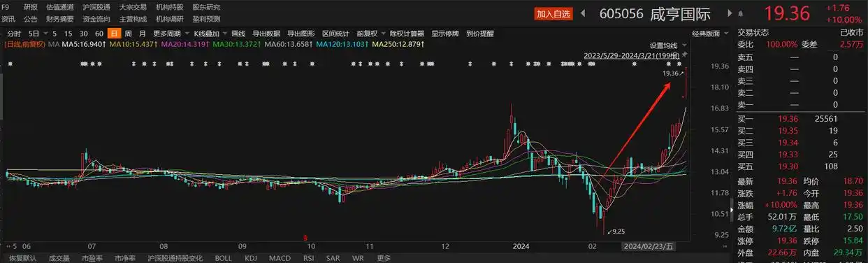Switch to 5日 period
Viewport: 868px width, 263px height.
[x=34, y=33]
